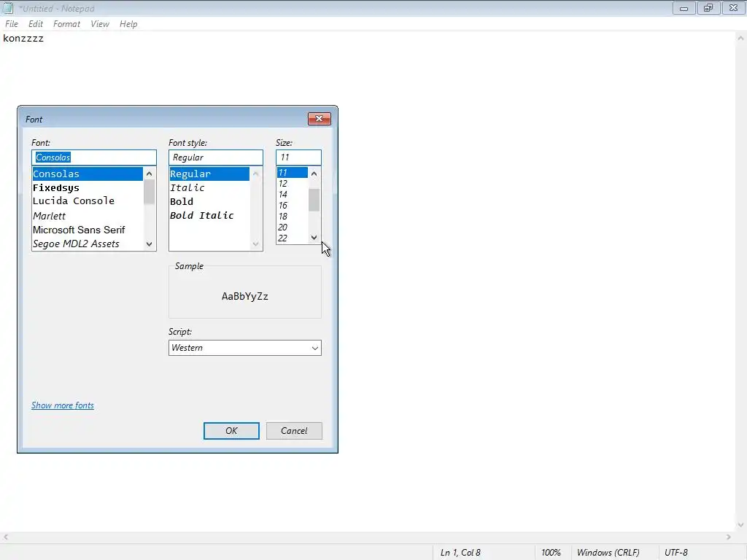Click the Size input field
The image size is (747, 560).
(x=298, y=157)
